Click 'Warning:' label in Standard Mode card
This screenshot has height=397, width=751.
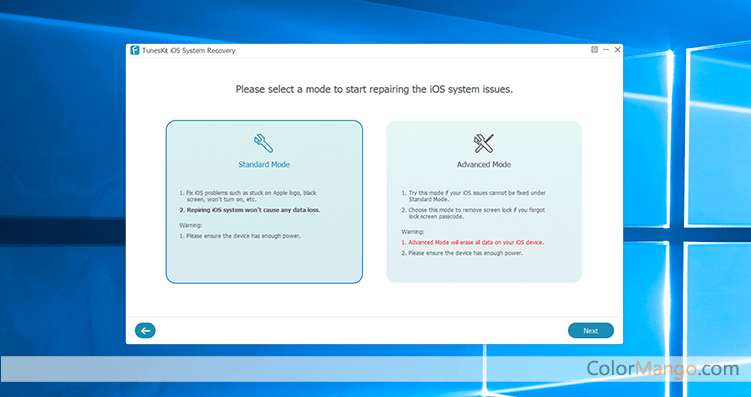click(x=190, y=225)
